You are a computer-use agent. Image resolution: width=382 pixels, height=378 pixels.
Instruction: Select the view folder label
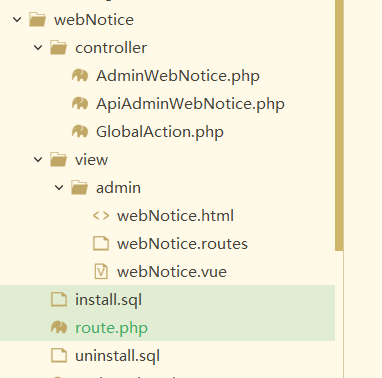coord(92,160)
